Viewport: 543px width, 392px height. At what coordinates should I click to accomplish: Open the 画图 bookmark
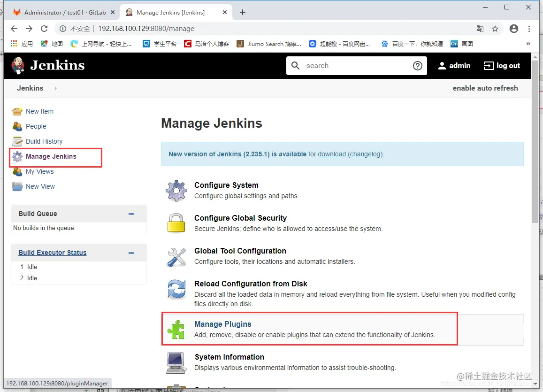462,44
